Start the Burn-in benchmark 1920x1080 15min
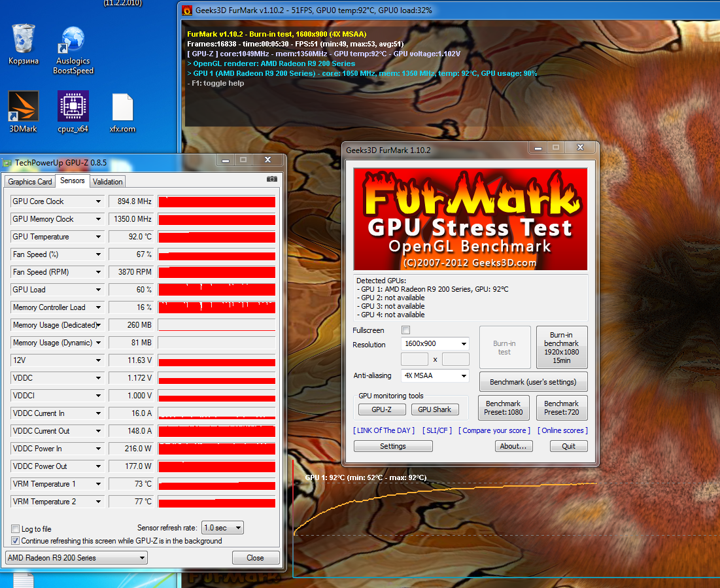The width and height of the screenshot is (720, 588). click(x=562, y=347)
